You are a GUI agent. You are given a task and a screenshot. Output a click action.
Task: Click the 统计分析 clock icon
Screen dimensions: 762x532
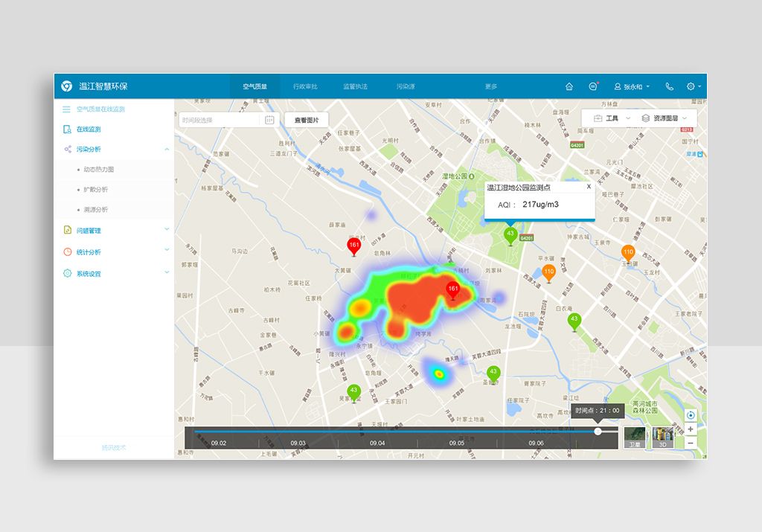point(68,251)
